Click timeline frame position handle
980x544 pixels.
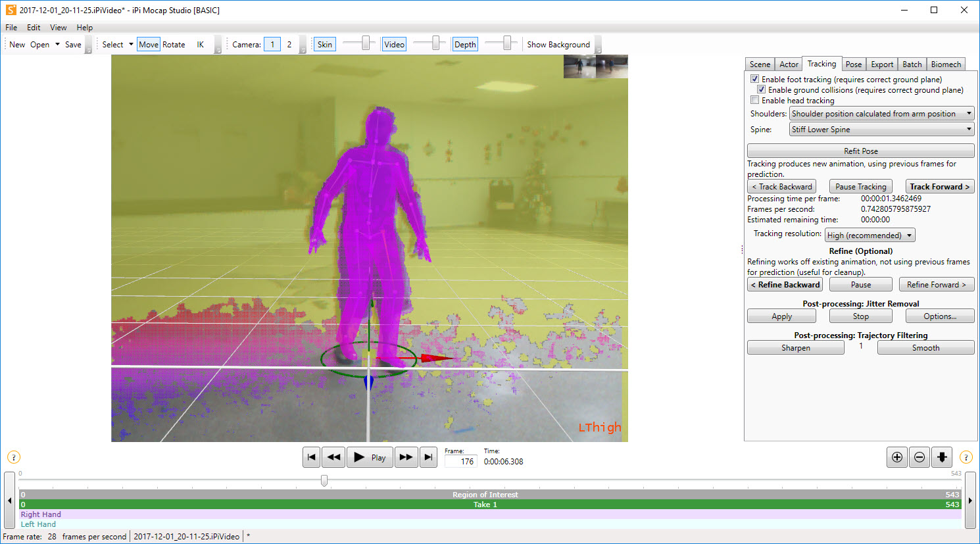pos(324,481)
